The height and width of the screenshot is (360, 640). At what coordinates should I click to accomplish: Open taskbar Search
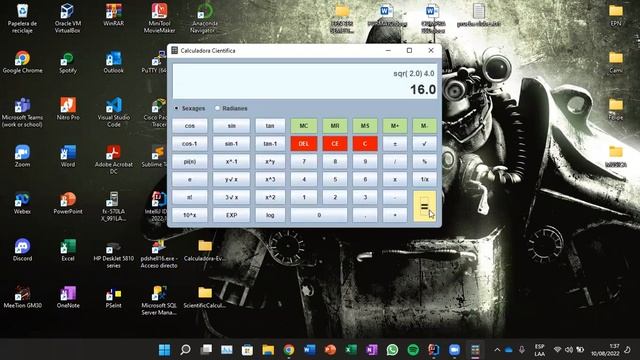(185, 350)
